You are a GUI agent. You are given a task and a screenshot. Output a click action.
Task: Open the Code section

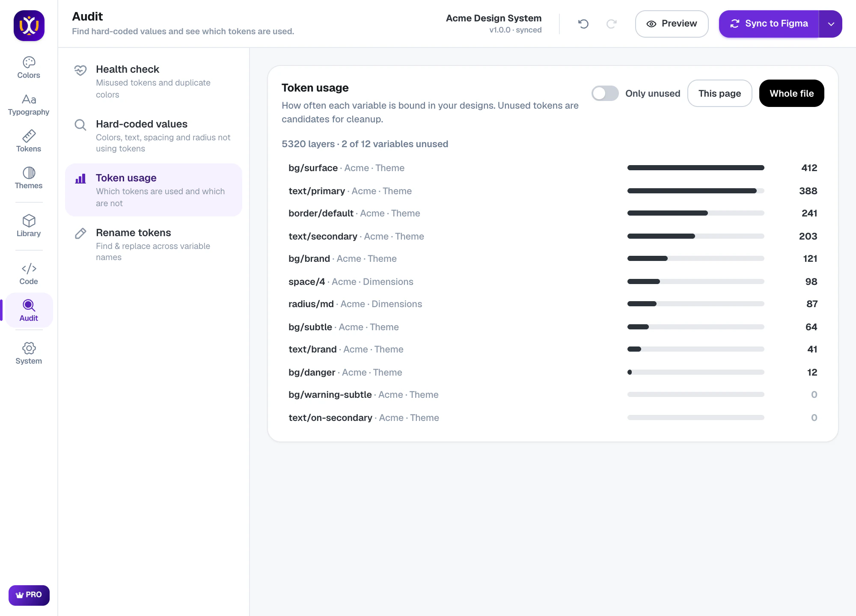29,274
